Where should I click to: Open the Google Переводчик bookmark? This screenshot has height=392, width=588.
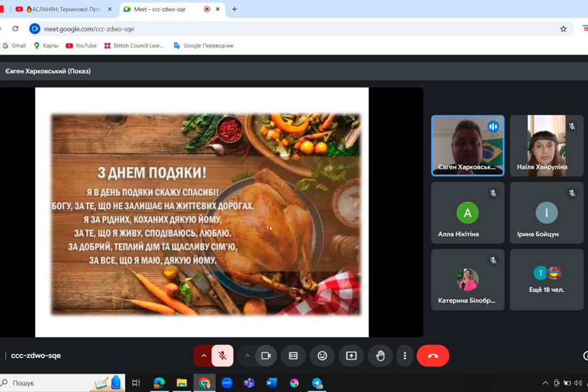coord(204,45)
